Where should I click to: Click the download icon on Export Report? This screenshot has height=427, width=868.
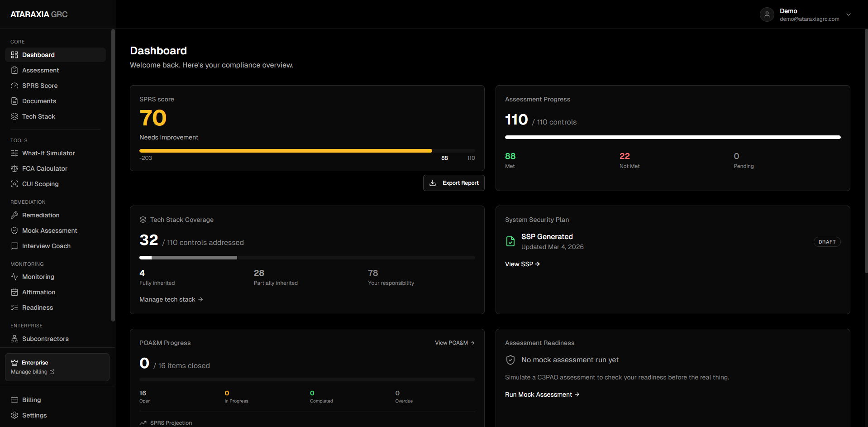[x=433, y=183]
